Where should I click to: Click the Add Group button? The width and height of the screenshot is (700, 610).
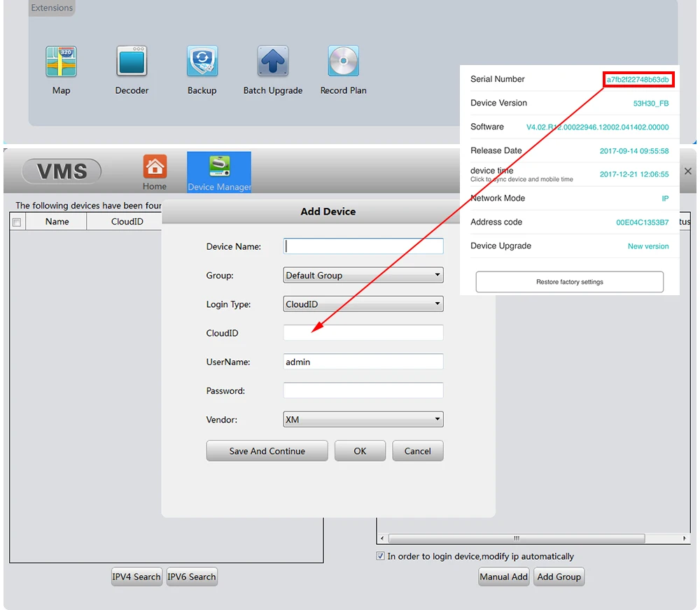(559, 576)
